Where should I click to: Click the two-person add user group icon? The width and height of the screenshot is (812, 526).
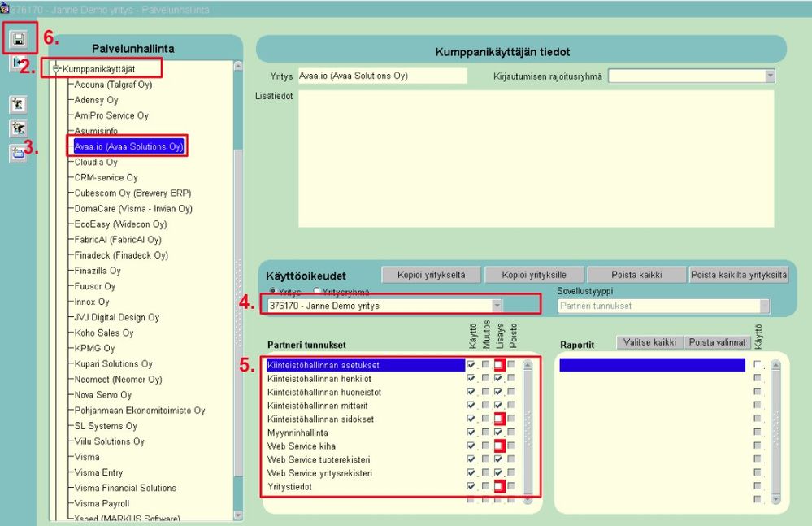point(18,128)
